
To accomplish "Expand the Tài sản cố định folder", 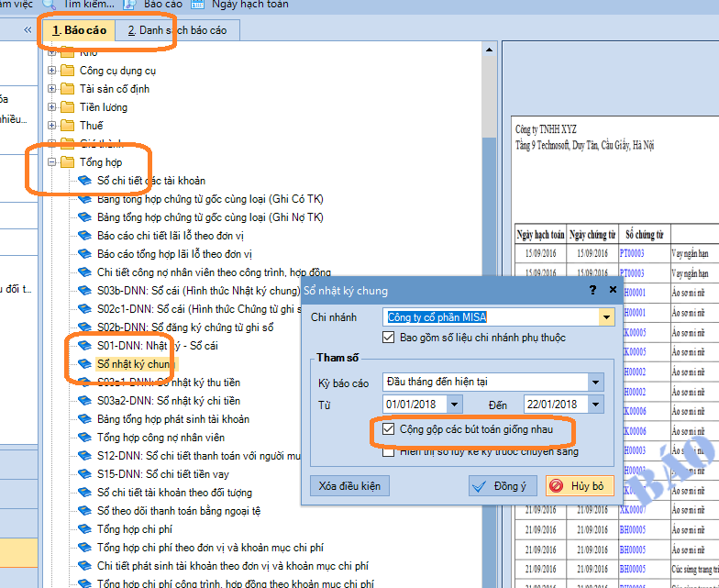I will (52, 89).
